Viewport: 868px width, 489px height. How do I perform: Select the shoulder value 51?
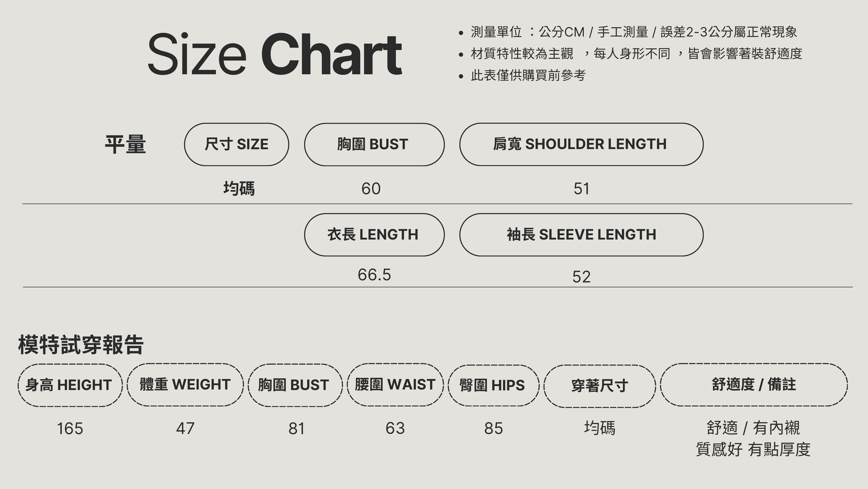click(x=581, y=189)
